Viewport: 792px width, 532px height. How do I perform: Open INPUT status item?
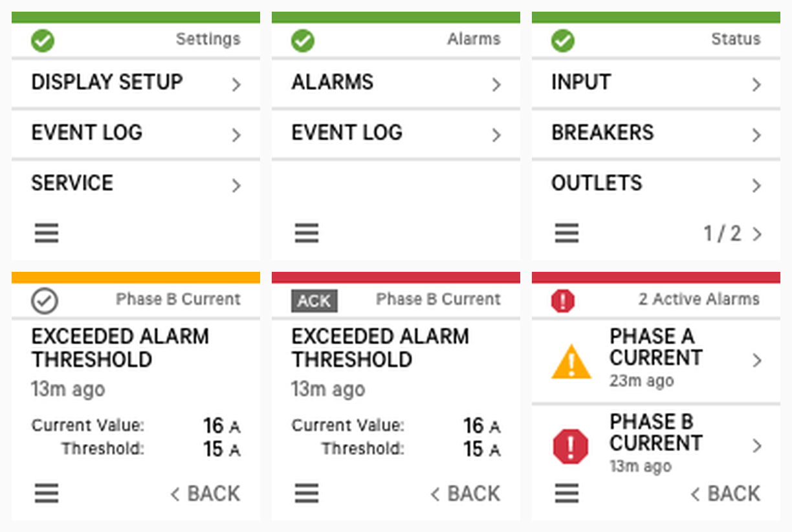pyautogui.click(x=656, y=83)
